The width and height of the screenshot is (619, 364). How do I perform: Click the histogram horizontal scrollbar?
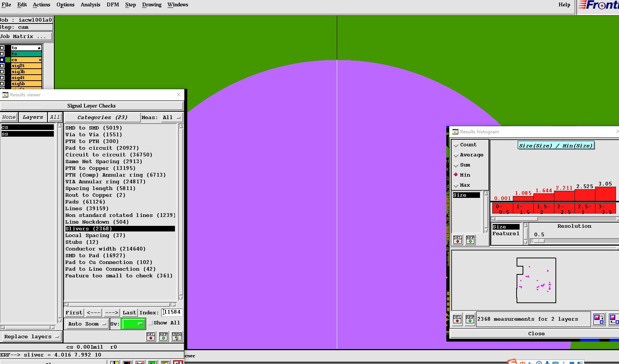[555, 219]
